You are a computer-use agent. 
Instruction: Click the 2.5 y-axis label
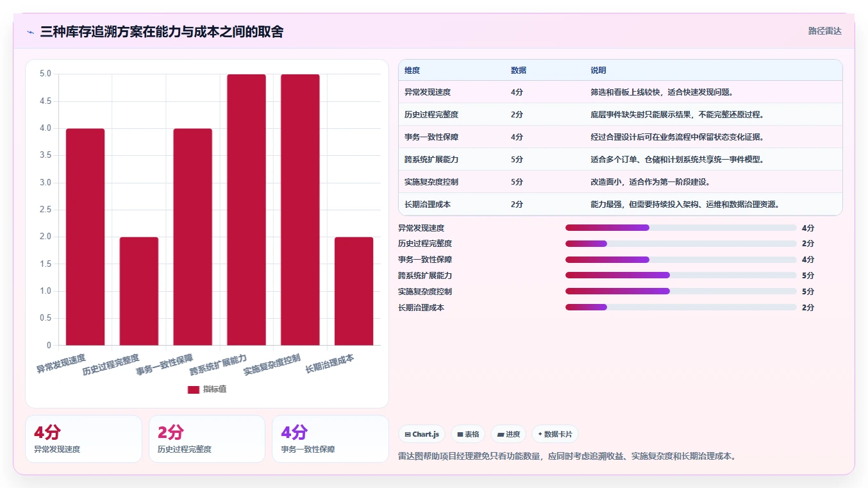46,210
